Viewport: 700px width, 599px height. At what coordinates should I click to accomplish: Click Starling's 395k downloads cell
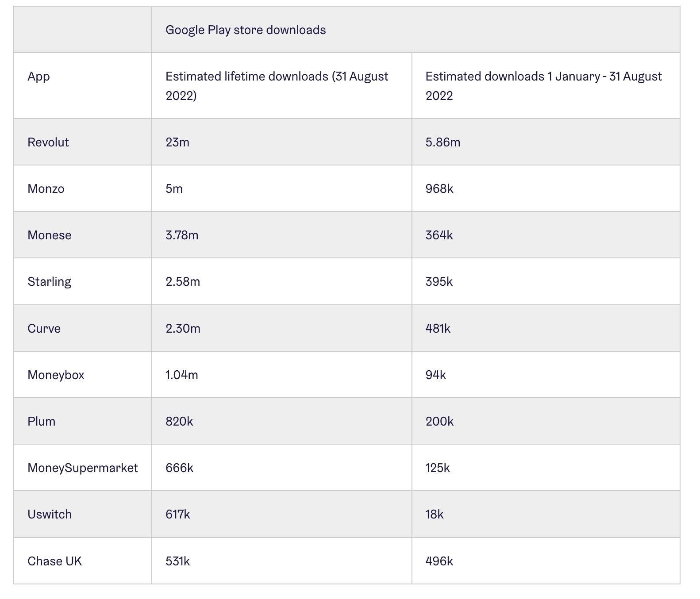[x=546, y=281]
